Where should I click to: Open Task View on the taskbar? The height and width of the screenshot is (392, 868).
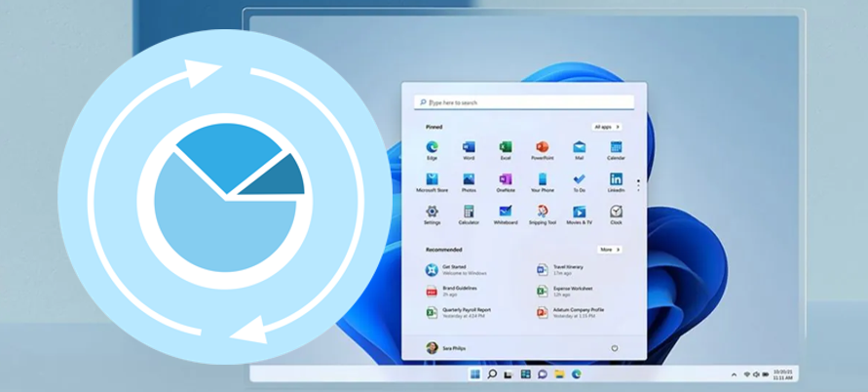point(509,374)
